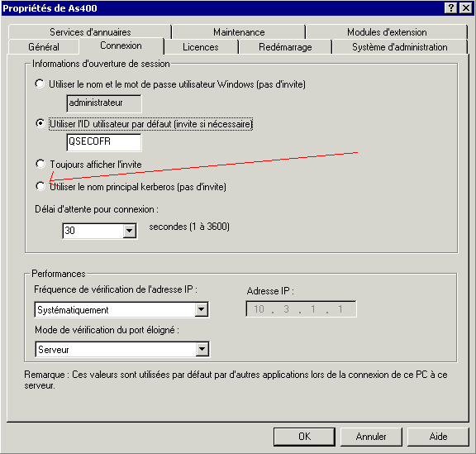476x454 pixels.
Task: Confirm with the OK button
Action: [304, 437]
